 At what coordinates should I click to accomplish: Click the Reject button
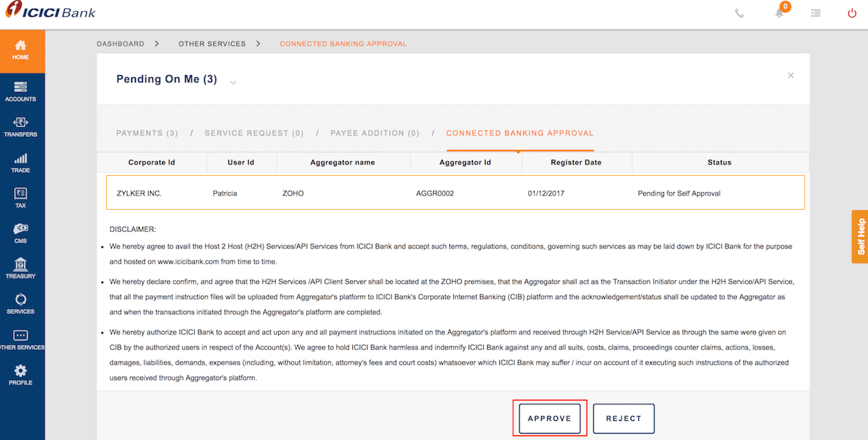pyautogui.click(x=624, y=418)
